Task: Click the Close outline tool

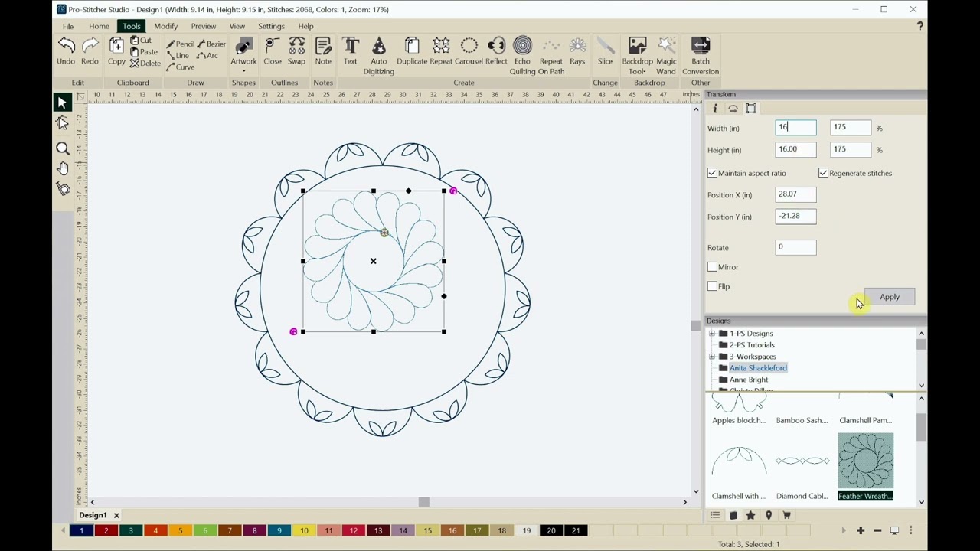Action: (273, 51)
